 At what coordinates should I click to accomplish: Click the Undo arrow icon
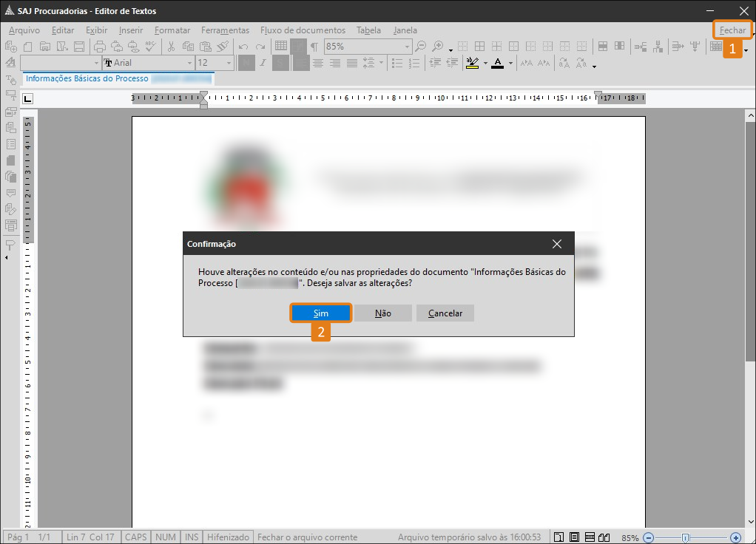pos(243,47)
